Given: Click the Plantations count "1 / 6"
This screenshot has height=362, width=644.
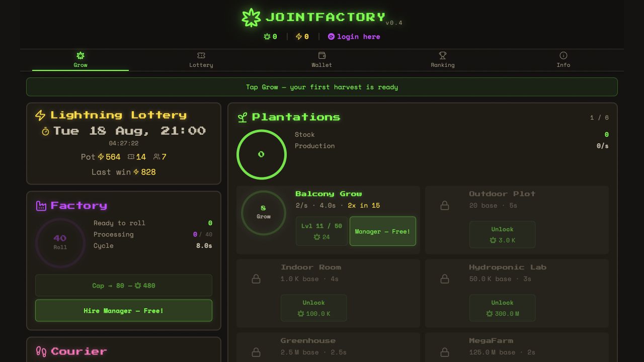Looking at the screenshot, I should point(599,118).
